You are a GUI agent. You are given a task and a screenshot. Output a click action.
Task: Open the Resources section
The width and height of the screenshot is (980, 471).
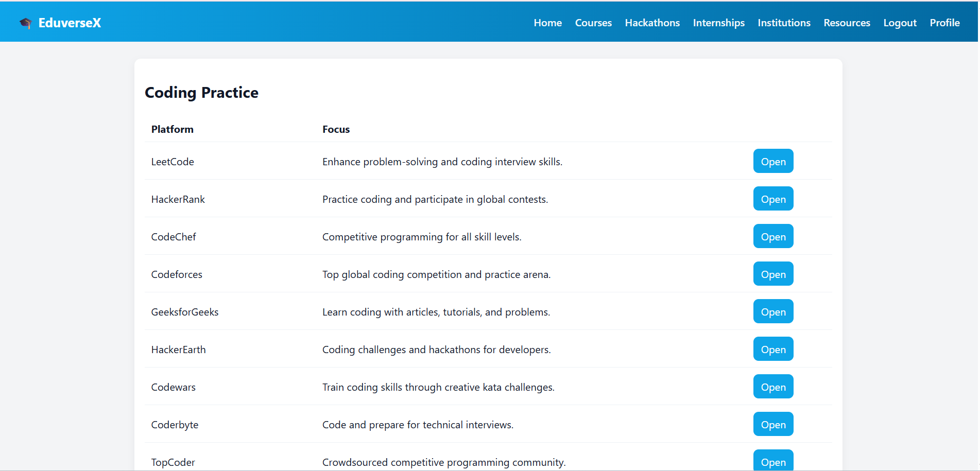click(847, 23)
